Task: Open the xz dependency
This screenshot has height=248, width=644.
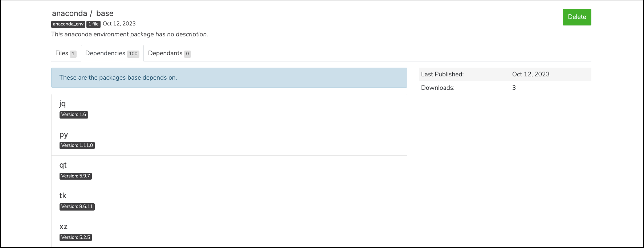Action: tap(63, 227)
